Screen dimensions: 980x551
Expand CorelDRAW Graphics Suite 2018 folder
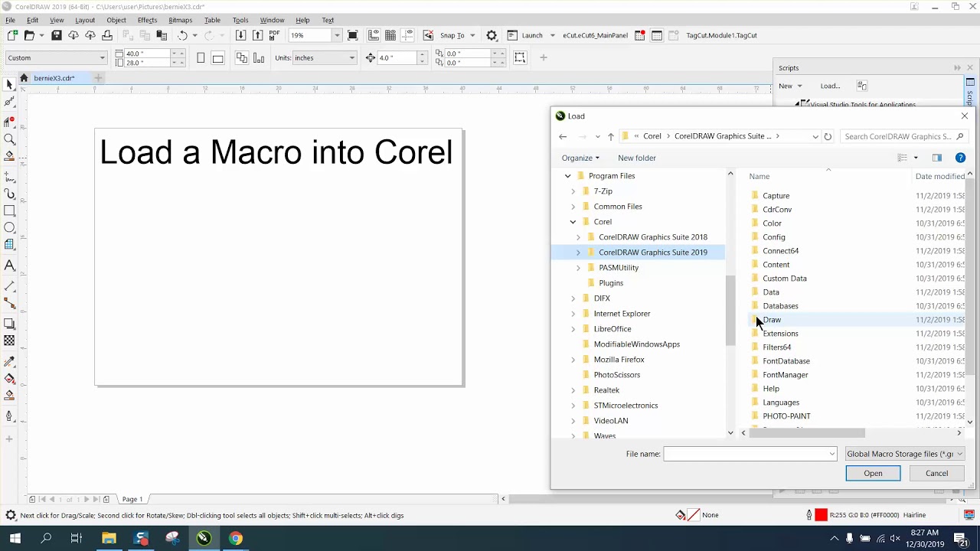pos(578,237)
